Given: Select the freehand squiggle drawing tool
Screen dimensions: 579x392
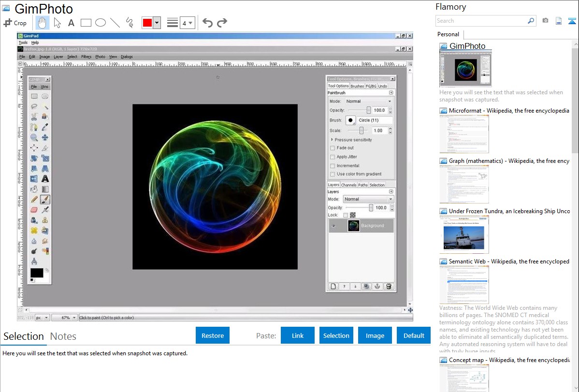Looking at the screenshot, I should [x=130, y=23].
